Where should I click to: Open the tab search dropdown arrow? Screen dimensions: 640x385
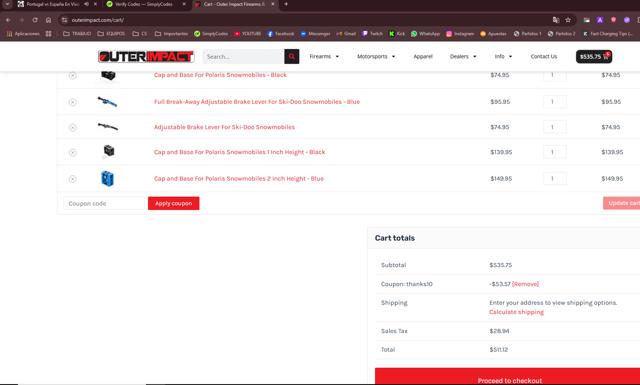[x=7, y=4]
